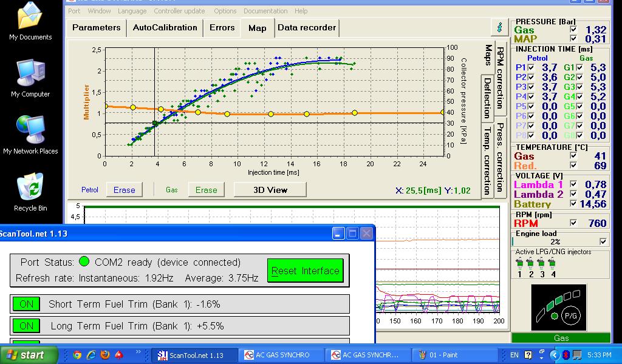This screenshot has width=622, height=364.
Task: Uncheck the RPM display checkbox
Action: pyautogui.click(x=573, y=223)
